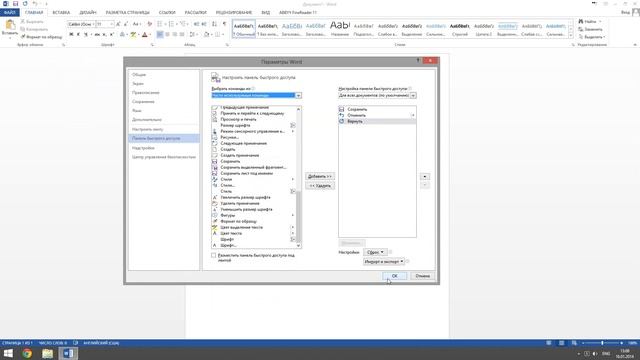
Task: Click the bulleted list icon in ribbon
Action: point(160,24)
